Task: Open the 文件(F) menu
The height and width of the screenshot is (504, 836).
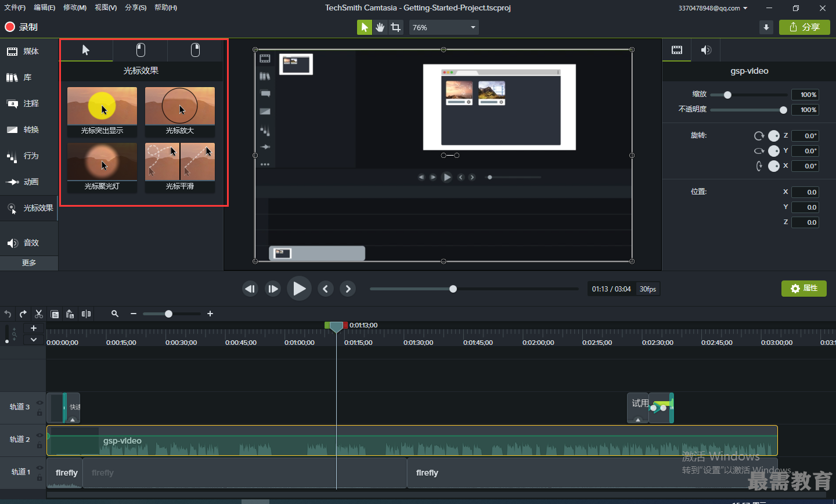Action: pos(15,8)
